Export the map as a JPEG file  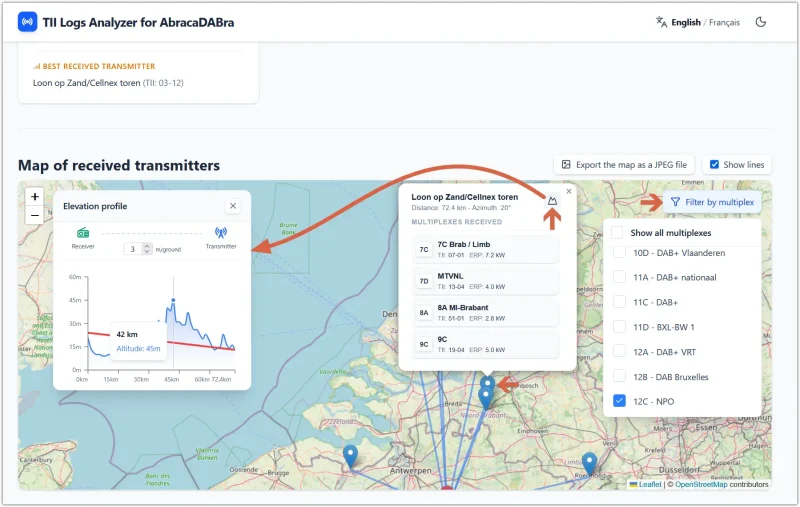coord(624,165)
